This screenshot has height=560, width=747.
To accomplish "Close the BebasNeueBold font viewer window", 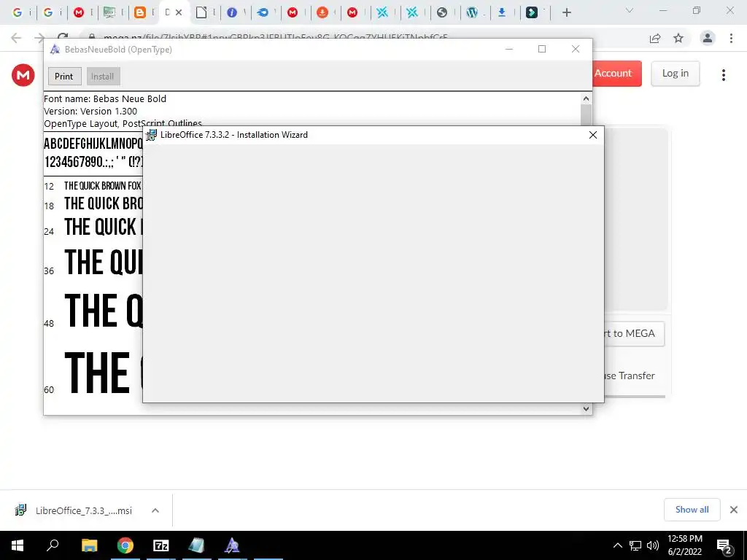I will [576, 49].
